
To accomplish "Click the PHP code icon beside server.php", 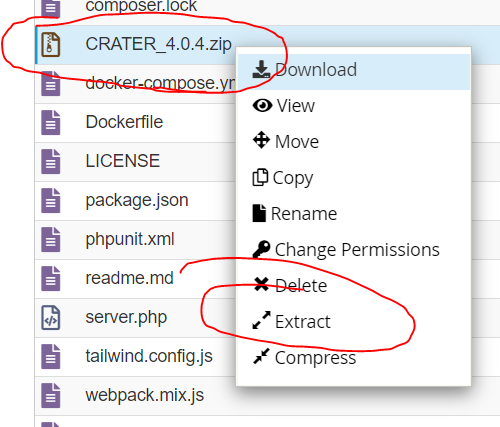I will point(51,317).
